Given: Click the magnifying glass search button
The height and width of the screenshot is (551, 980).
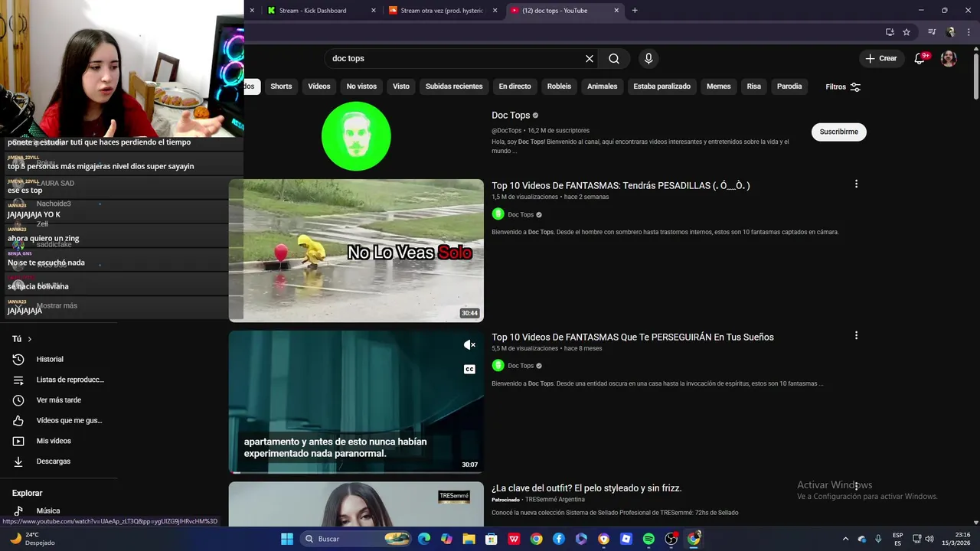Looking at the screenshot, I should 614,59.
